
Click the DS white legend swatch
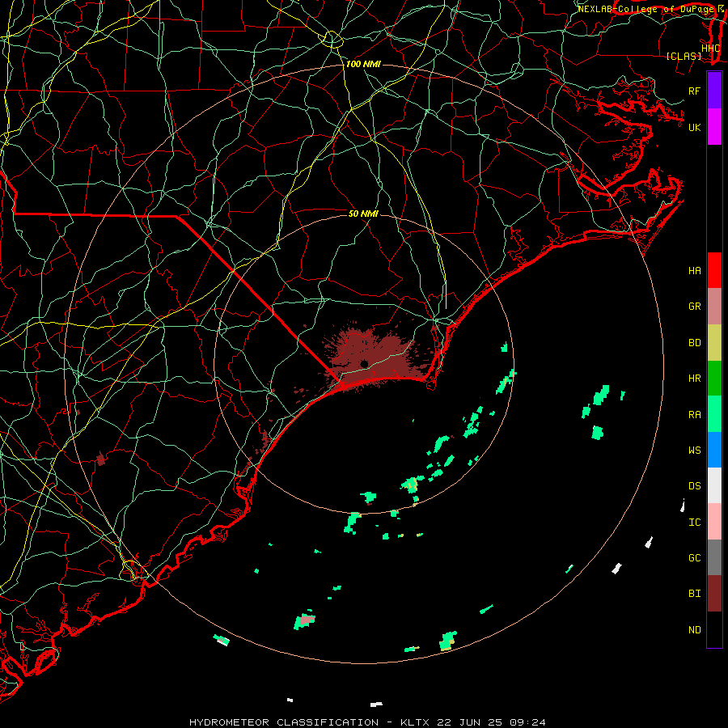(714, 485)
